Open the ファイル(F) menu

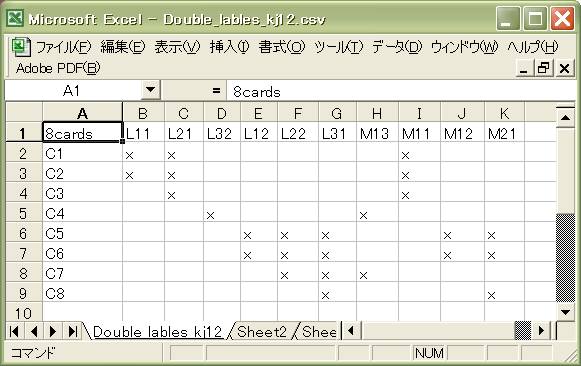pos(63,47)
